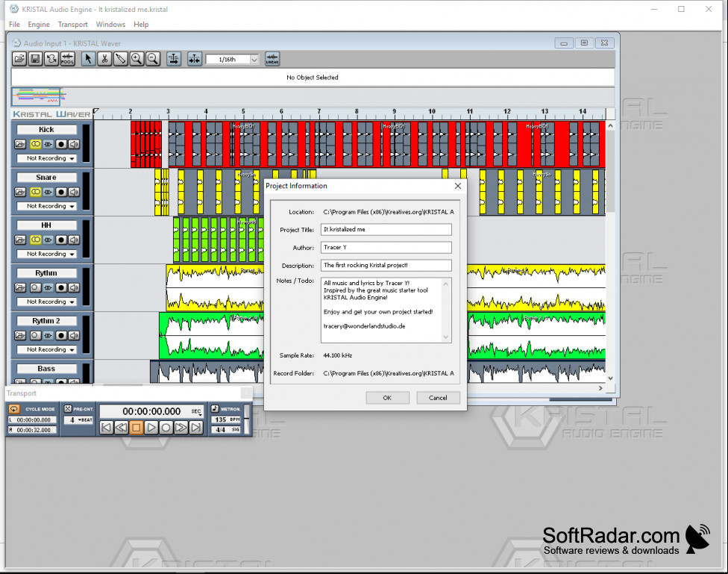Click the refresh arrows toolbar icon
Screen dimensions: 728x574
[51, 59]
